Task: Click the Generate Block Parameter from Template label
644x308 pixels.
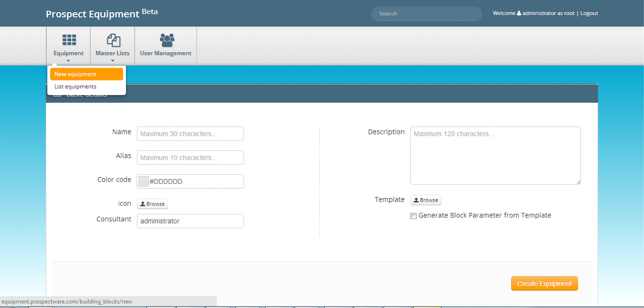Action: (x=485, y=215)
